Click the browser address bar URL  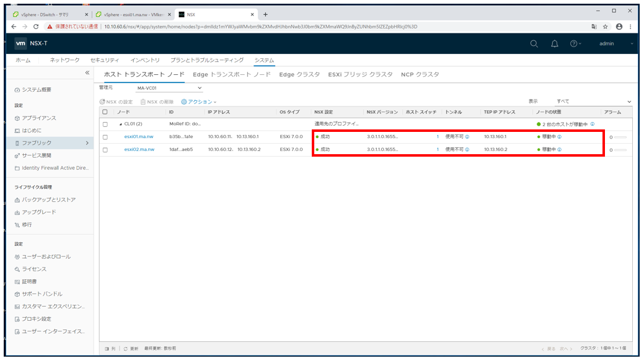click(x=260, y=27)
